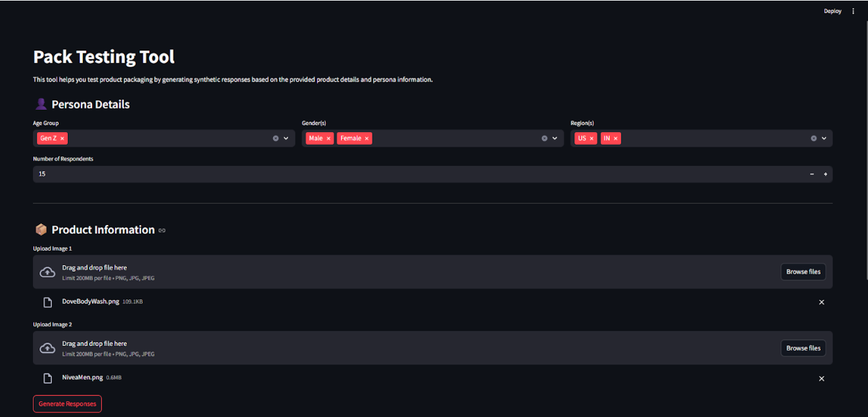Viewport: 868px width, 417px height.
Task: Click the Generate Responses button
Action: pos(67,404)
